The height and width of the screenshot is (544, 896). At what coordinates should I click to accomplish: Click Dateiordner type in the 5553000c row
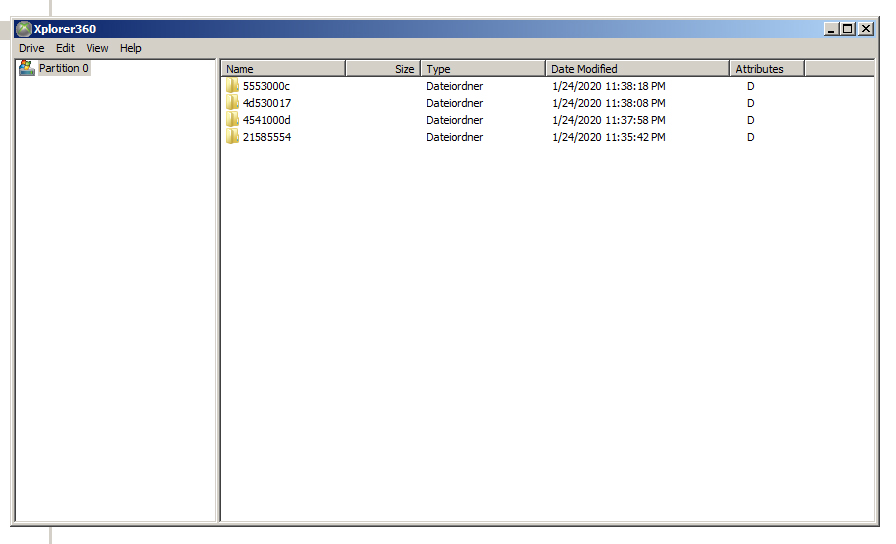coord(455,86)
